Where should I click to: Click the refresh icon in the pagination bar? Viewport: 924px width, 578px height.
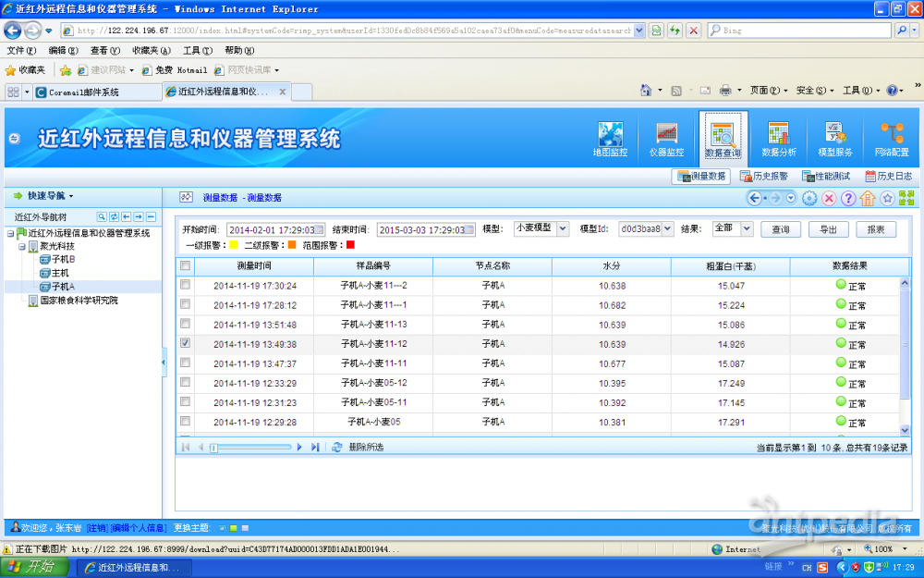pyautogui.click(x=337, y=448)
